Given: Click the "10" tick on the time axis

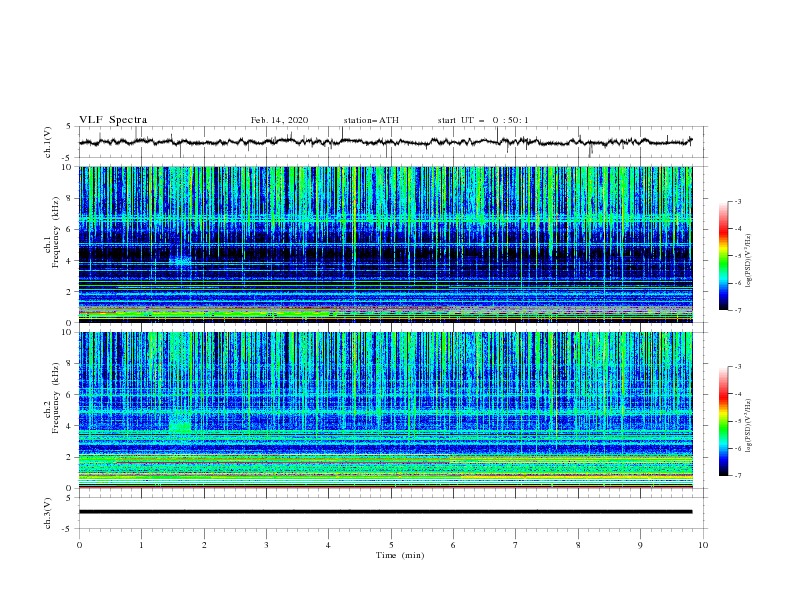Looking at the screenshot, I should [x=703, y=545].
